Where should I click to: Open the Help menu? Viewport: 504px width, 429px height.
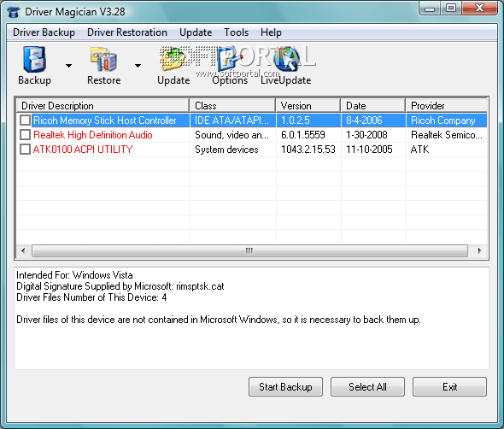coord(271,32)
